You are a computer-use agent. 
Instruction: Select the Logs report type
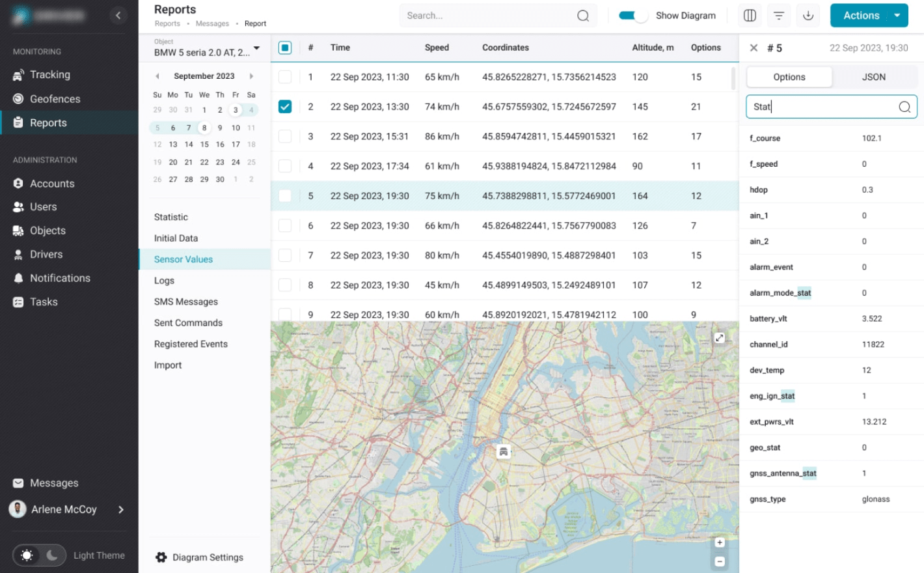(x=164, y=280)
